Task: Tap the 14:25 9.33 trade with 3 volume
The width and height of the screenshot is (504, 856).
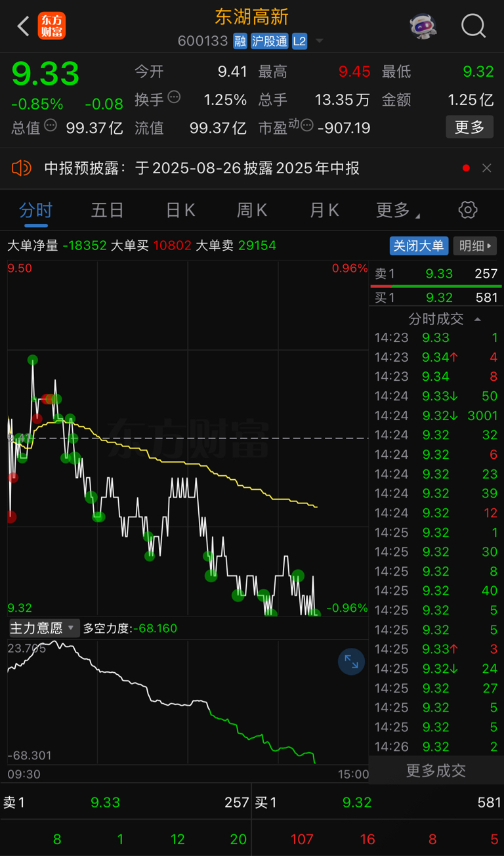Action: pyautogui.click(x=436, y=649)
